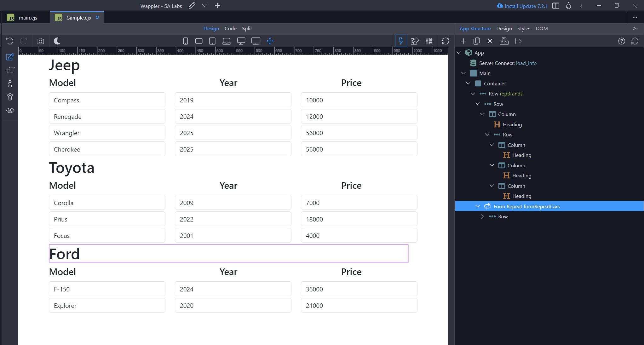Image resolution: width=644 pixels, height=345 pixels.
Task: Click the Wrangler model input field
Action: coord(107,133)
